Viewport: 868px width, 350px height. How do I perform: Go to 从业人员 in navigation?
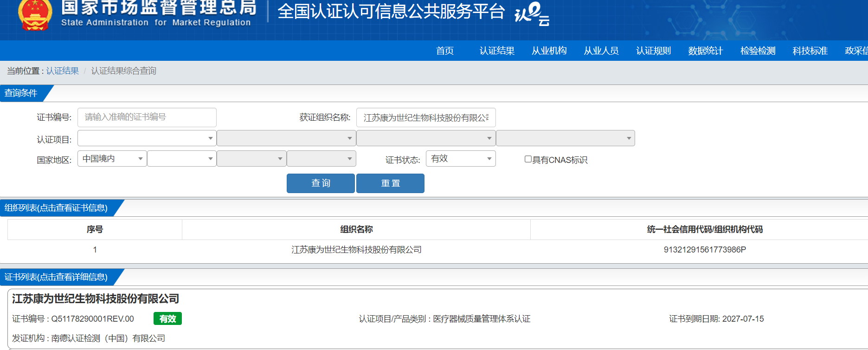[601, 51]
